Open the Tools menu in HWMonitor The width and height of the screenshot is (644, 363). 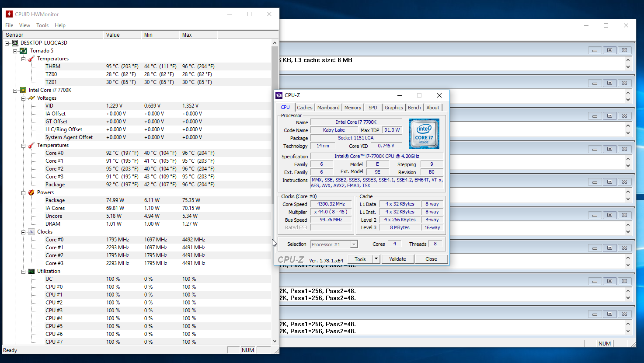click(42, 25)
